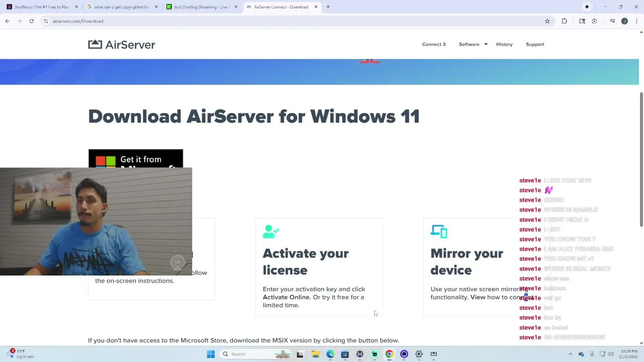Expand the Software dropdown arrow
Screen dimensions: 644x362
486,44
